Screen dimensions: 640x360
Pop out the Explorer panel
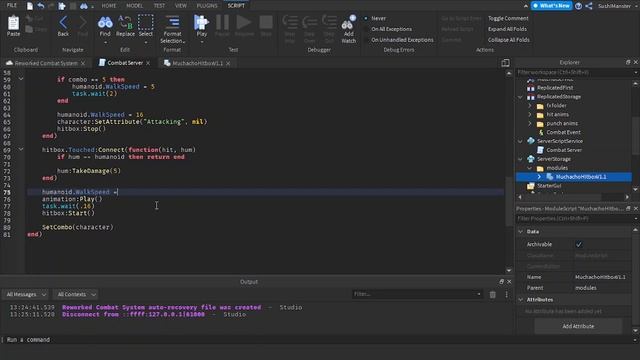coord(628,62)
